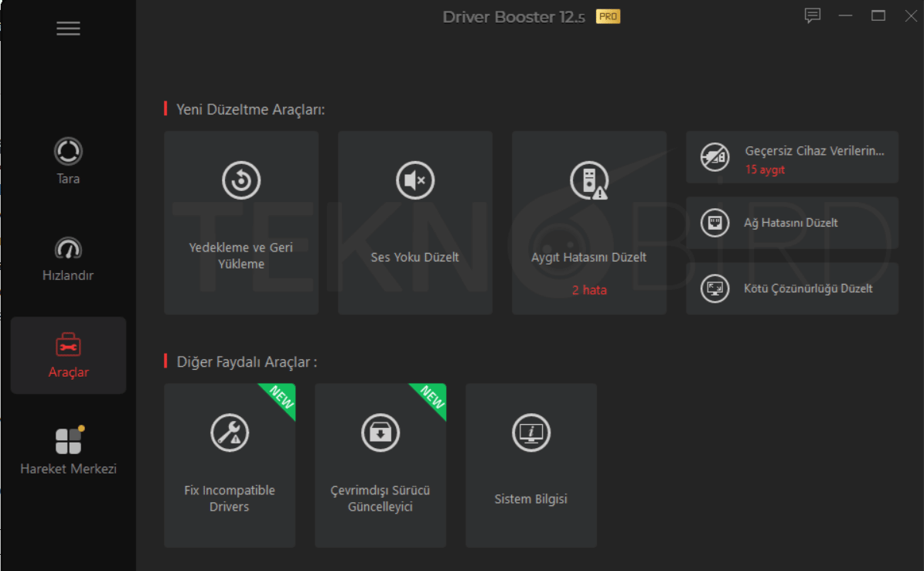Open Geçersiz Cihaz Verilerin... label

[x=814, y=150]
